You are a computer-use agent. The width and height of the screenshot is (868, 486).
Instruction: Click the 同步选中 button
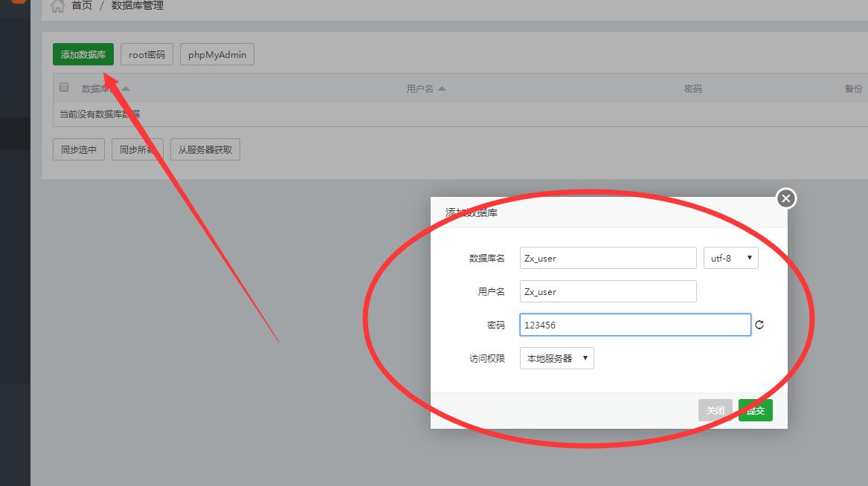(79, 149)
